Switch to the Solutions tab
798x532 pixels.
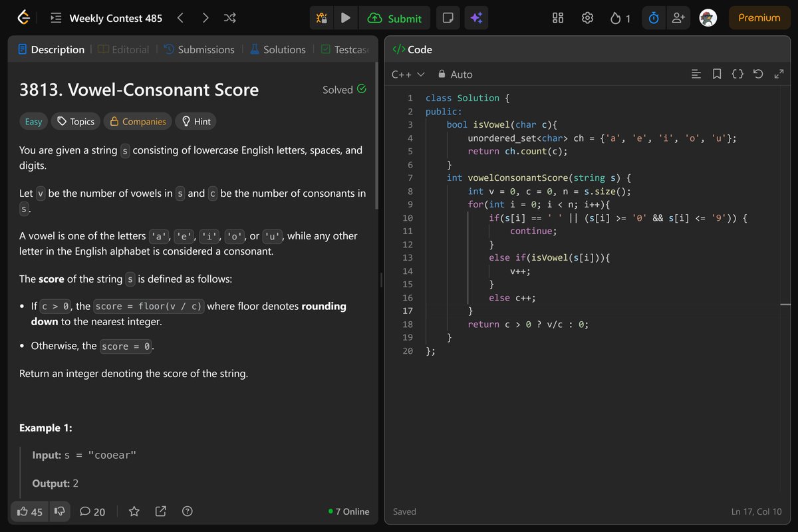pyautogui.click(x=278, y=49)
